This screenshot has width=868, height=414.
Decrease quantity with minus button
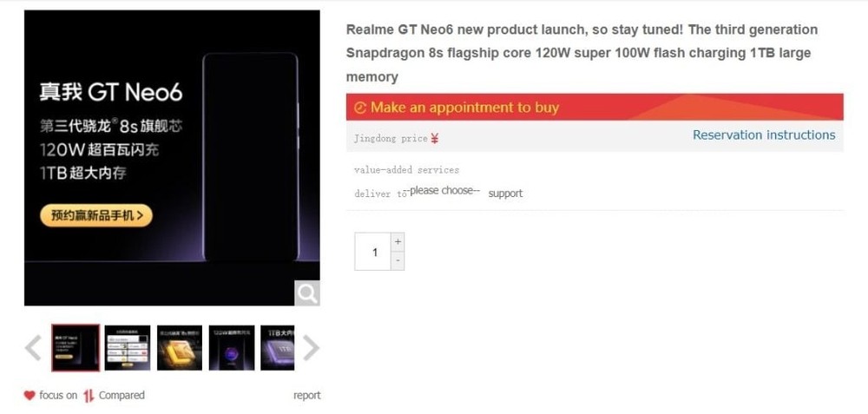point(398,260)
